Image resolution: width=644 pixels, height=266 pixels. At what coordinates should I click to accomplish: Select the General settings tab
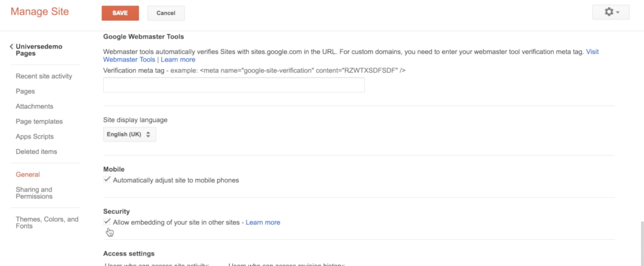(x=28, y=175)
